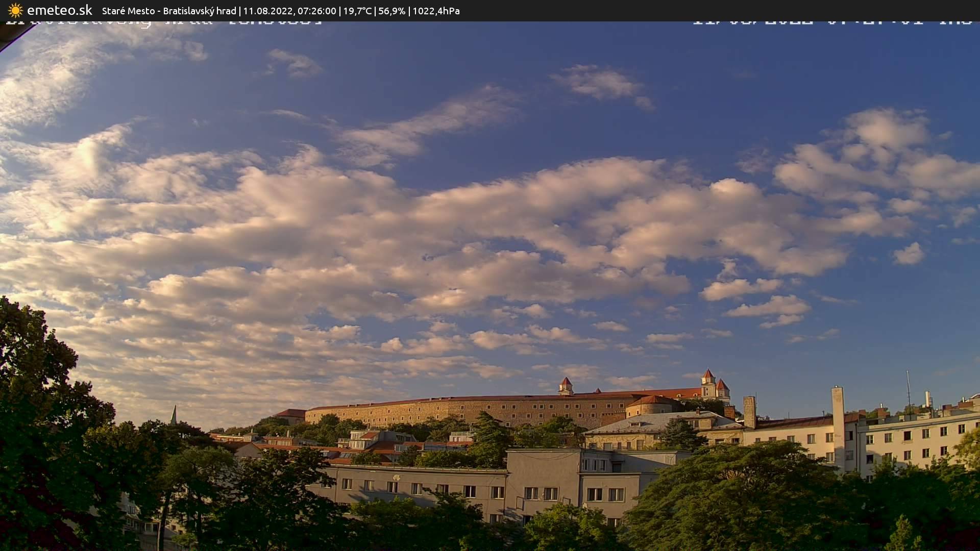Click the separator bar before the temperature
Image resolution: width=980 pixels, height=551 pixels.
click(x=341, y=11)
